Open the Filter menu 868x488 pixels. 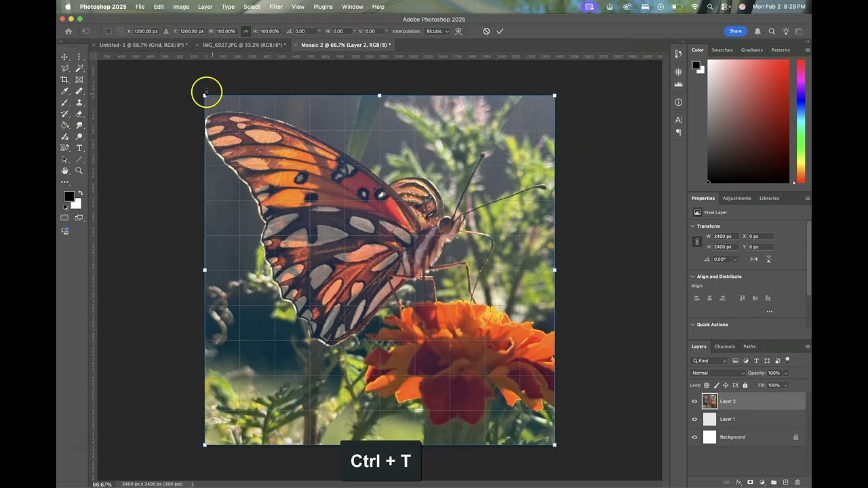point(276,7)
